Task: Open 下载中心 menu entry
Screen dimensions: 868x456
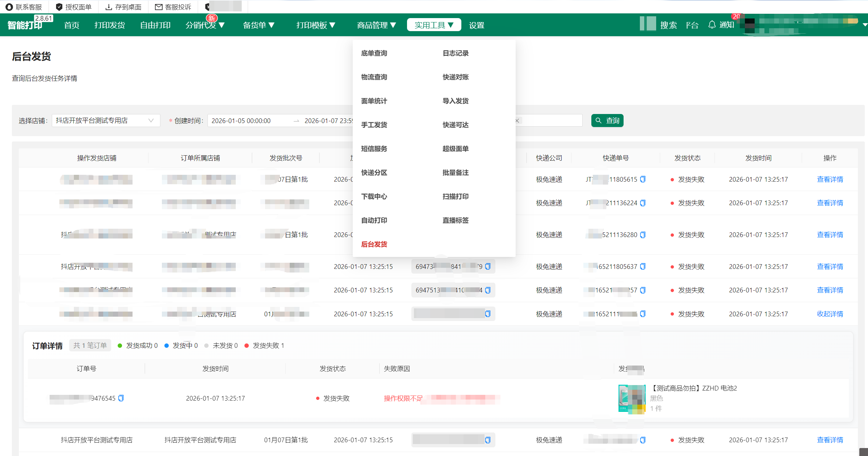Action: coord(374,197)
